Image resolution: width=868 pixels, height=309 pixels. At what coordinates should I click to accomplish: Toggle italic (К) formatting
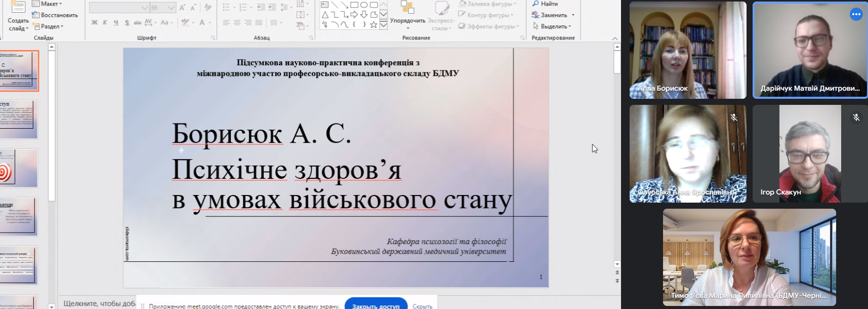coord(105,23)
